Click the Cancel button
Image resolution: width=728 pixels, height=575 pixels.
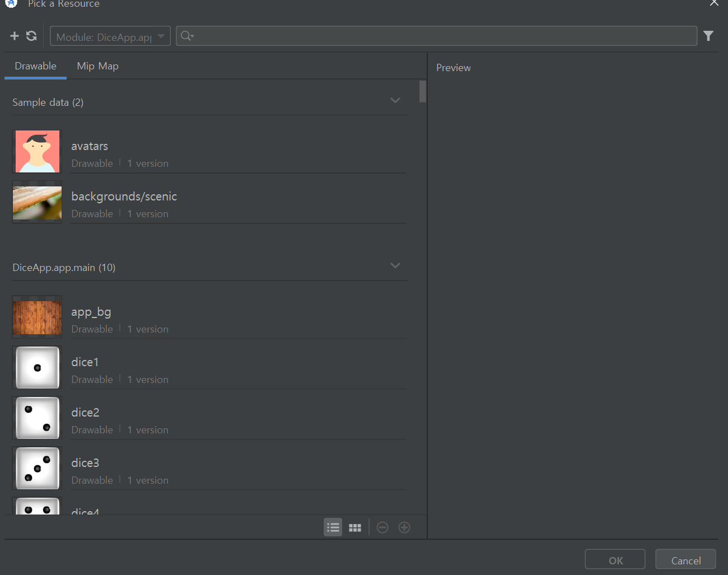[x=686, y=559]
